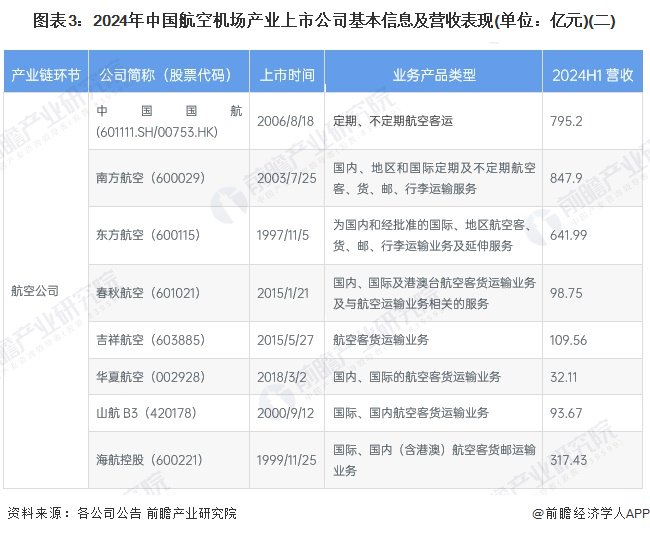
Task: Click the date 2000/9/12
Action: pos(285,413)
